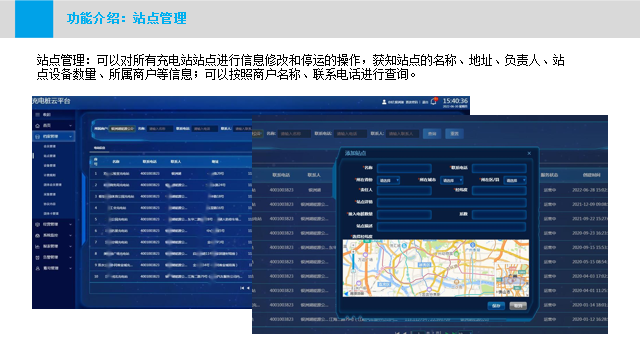Screen dimensions: 640x360
Task: Expand the 系统监控 sidebar chevron
Action: (70, 236)
